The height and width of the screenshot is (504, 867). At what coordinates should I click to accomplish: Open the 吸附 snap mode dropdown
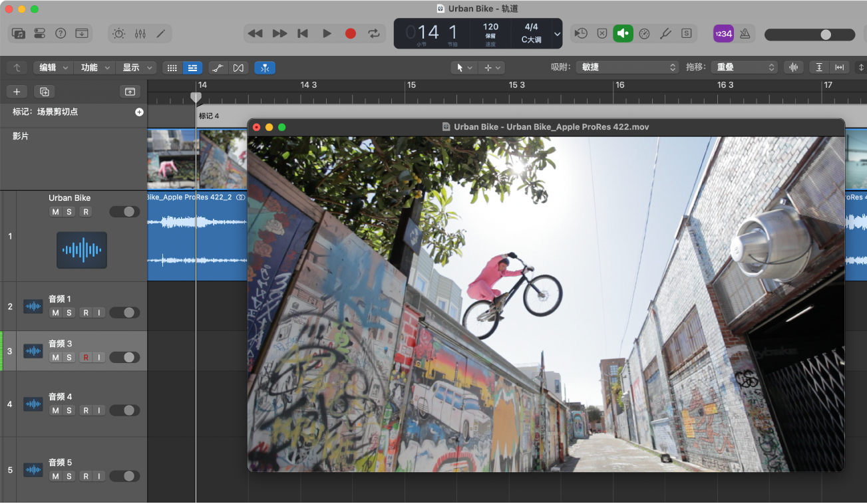(x=627, y=67)
